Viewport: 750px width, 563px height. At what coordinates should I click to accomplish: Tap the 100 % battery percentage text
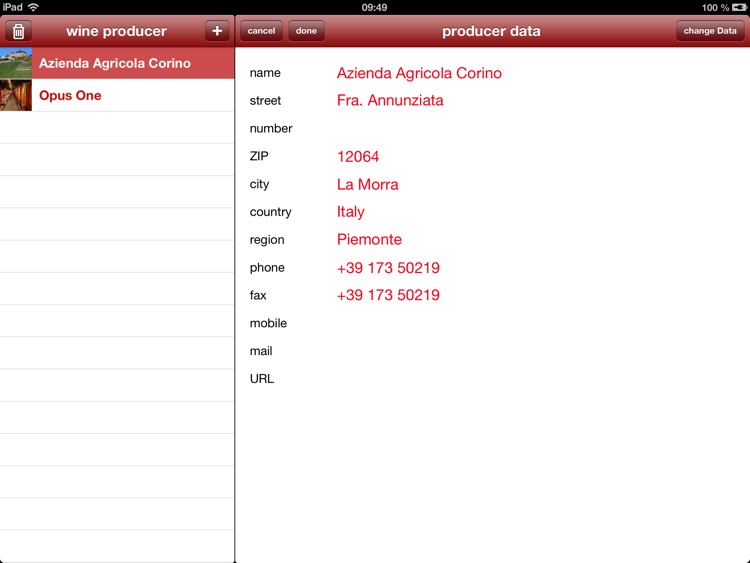[x=715, y=8]
